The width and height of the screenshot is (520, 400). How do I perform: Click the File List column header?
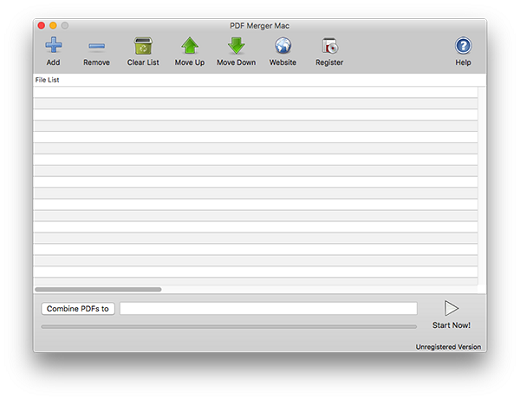[259, 80]
